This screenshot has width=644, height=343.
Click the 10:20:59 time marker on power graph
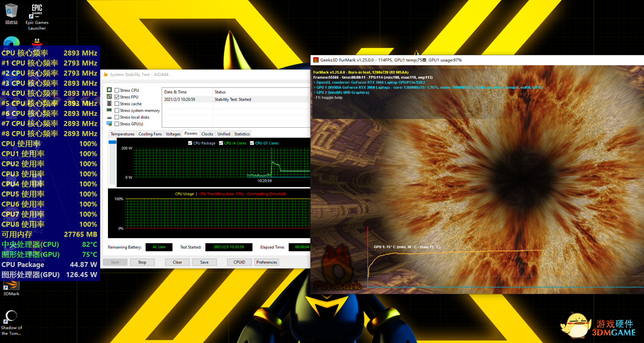(x=264, y=181)
